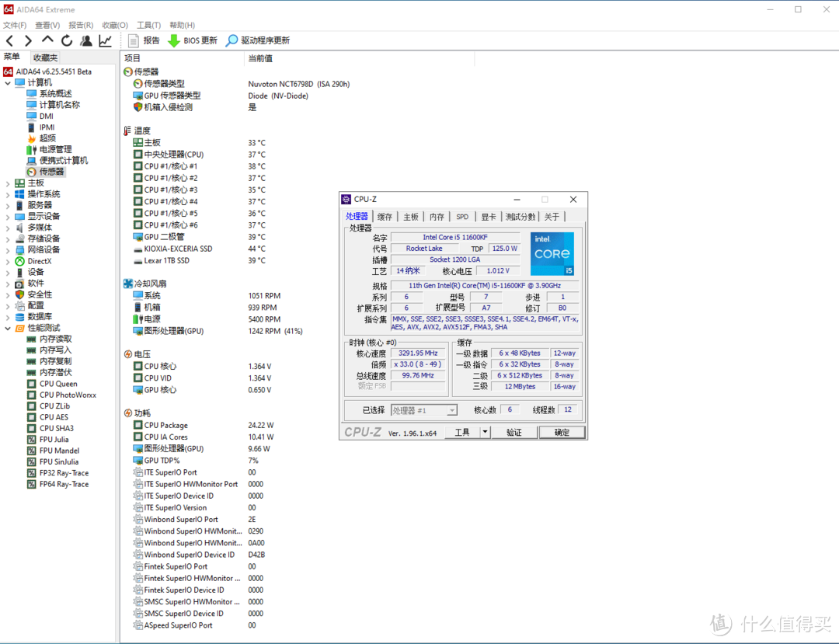Open the 收藏(O) menu

click(x=115, y=25)
